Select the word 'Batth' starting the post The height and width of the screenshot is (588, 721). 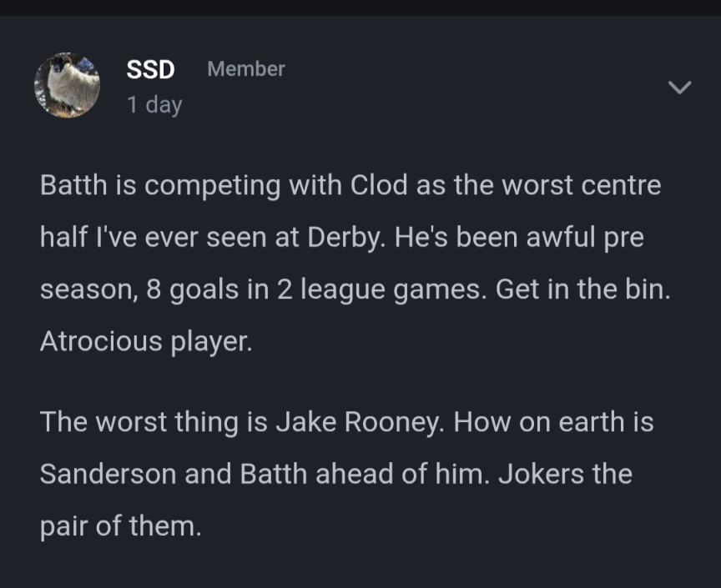[73, 185]
